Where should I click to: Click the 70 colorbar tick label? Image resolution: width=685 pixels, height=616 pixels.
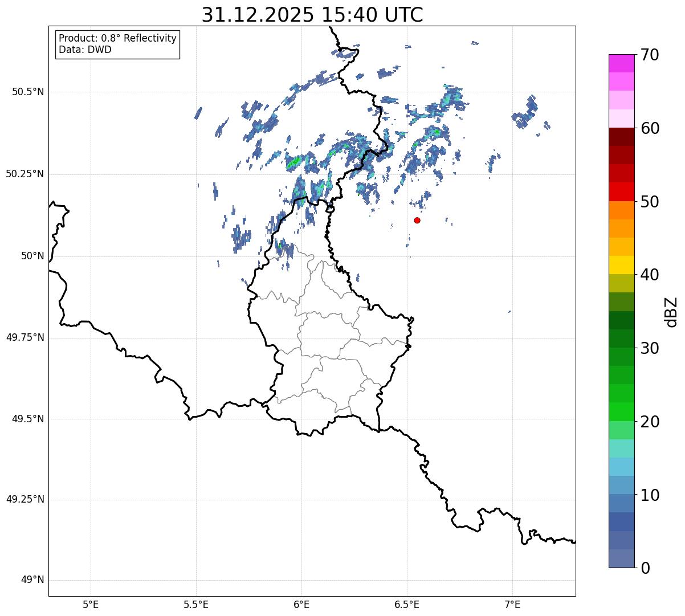point(650,55)
